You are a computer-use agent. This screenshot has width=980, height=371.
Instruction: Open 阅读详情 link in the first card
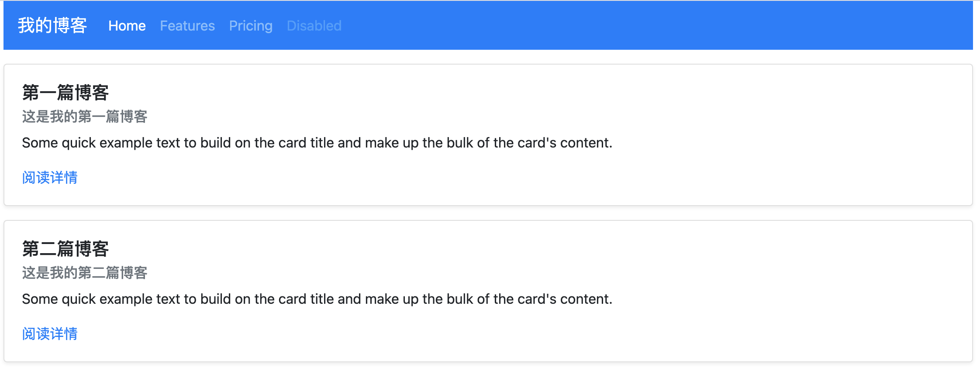tap(50, 177)
